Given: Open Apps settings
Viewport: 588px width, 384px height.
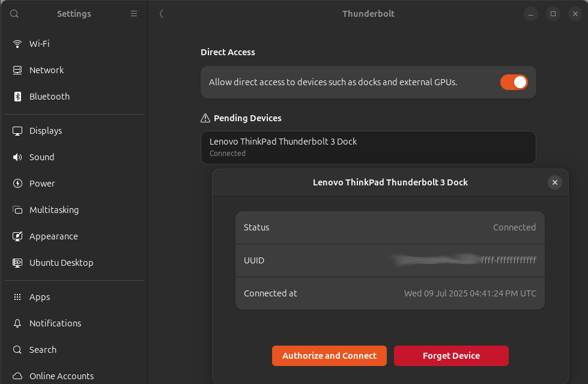Looking at the screenshot, I should click(x=74, y=297).
